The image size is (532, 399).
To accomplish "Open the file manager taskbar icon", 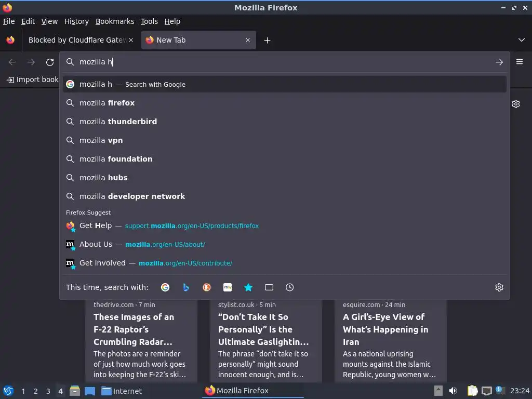I will point(75,391).
